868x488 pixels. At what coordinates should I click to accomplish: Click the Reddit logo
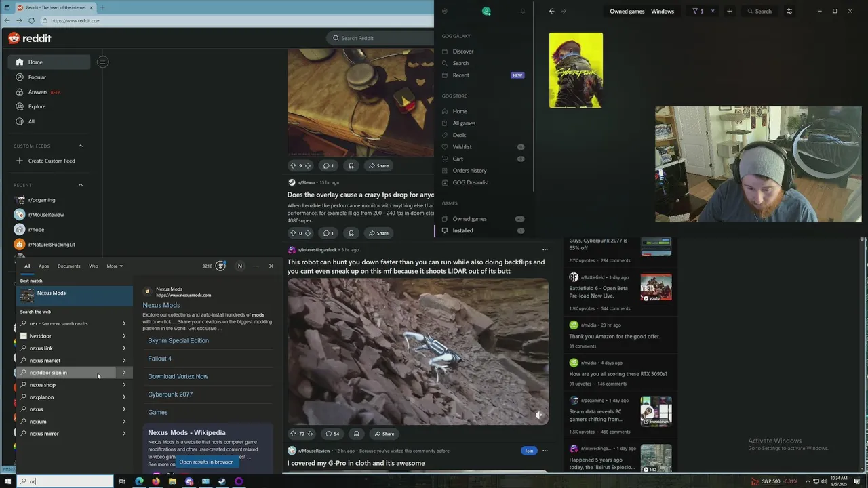[x=30, y=38]
